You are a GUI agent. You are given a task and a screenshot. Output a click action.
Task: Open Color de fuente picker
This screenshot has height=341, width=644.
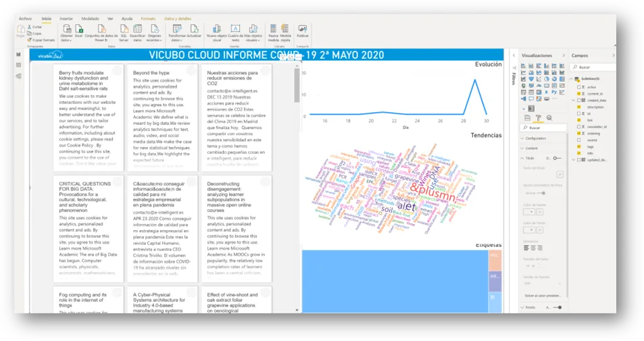click(x=528, y=212)
